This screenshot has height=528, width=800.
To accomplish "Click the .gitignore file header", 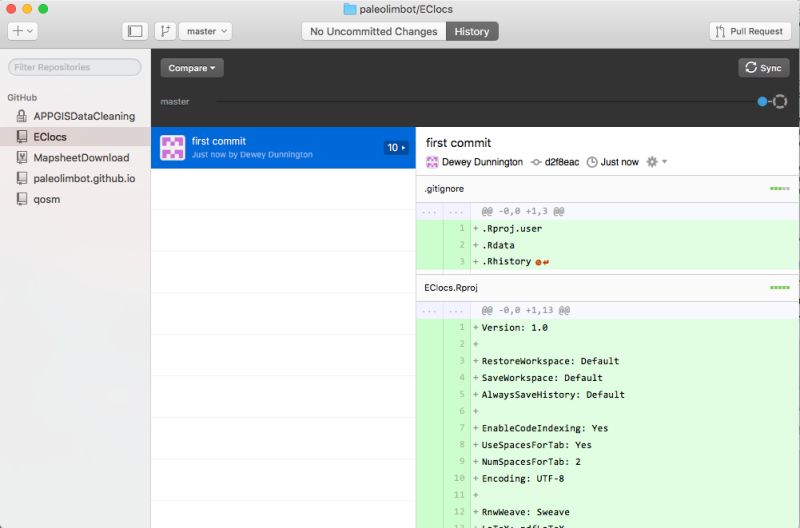I will click(608, 189).
